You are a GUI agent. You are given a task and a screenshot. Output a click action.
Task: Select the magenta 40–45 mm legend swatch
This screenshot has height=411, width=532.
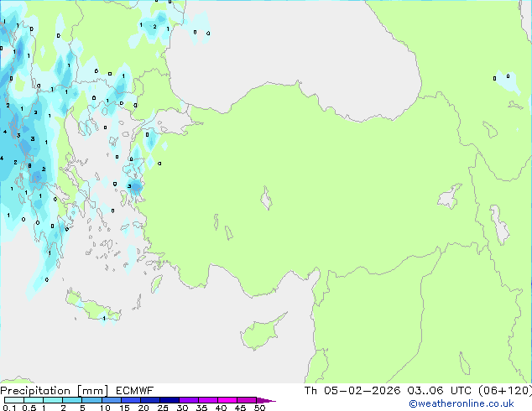click(x=230, y=401)
